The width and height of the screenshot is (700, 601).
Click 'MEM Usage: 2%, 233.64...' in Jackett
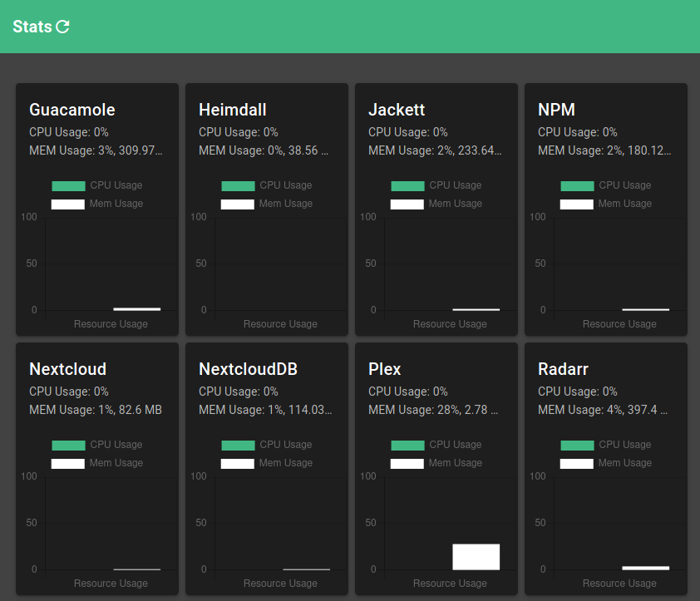[x=436, y=150]
